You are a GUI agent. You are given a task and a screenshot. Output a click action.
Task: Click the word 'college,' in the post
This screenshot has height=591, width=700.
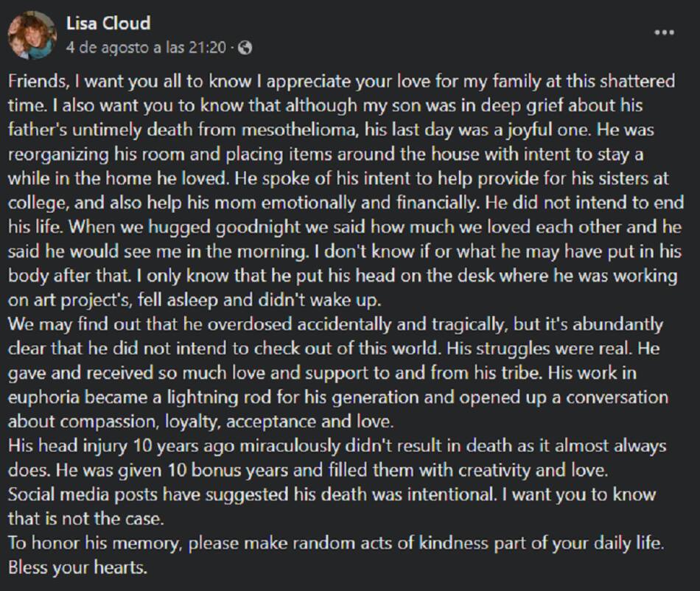[38, 203]
